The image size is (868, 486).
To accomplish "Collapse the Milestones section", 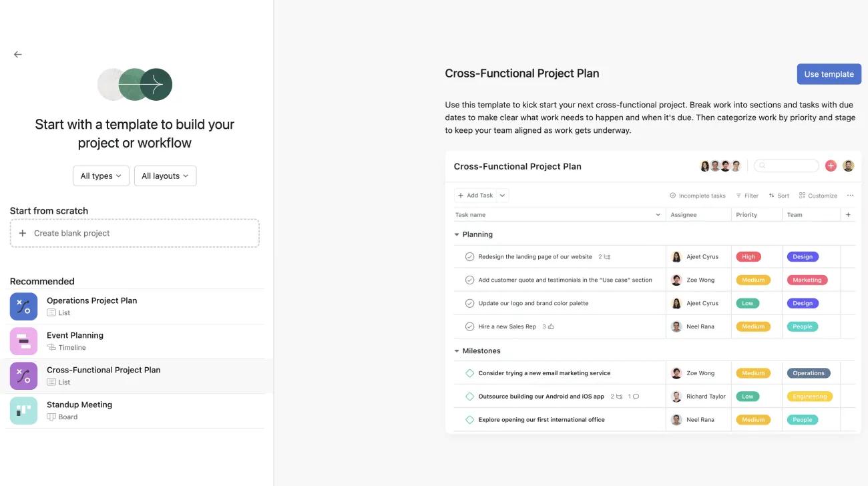I will (457, 350).
